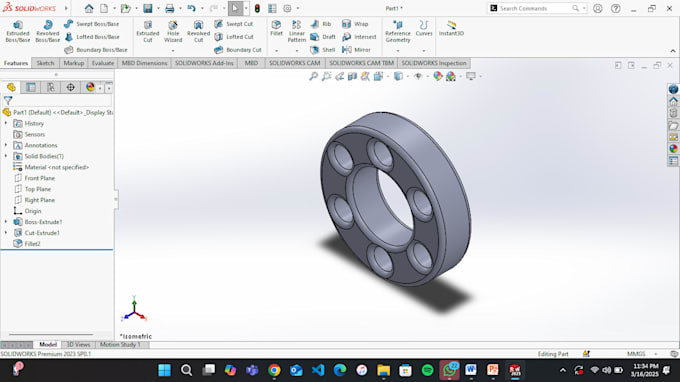The height and width of the screenshot is (382, 680).
Task: Open the DisplayManager tab
Action: [x=90, y=87]
